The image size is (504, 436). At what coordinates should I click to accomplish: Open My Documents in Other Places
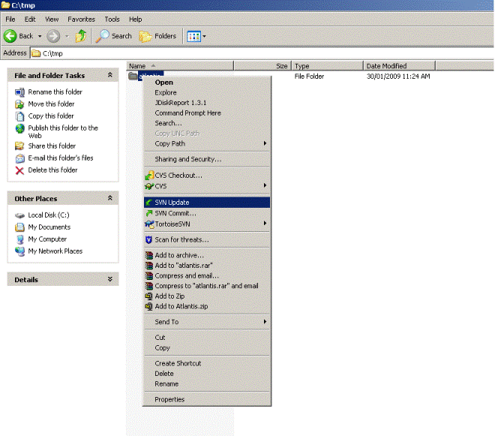click(x=49, y=227)
